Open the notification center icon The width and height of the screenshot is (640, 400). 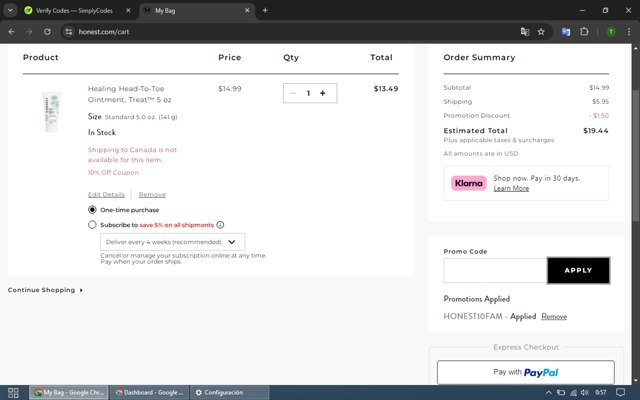click(620, 393)
